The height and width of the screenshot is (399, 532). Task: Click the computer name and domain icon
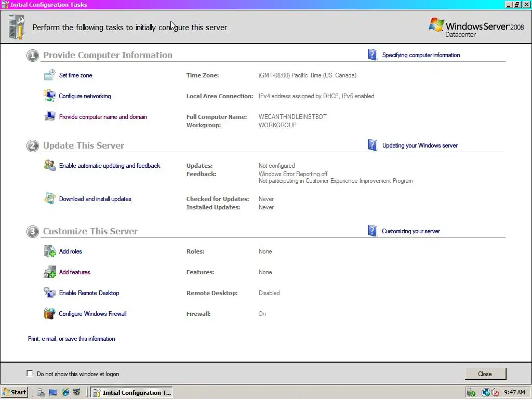point(50,116)
